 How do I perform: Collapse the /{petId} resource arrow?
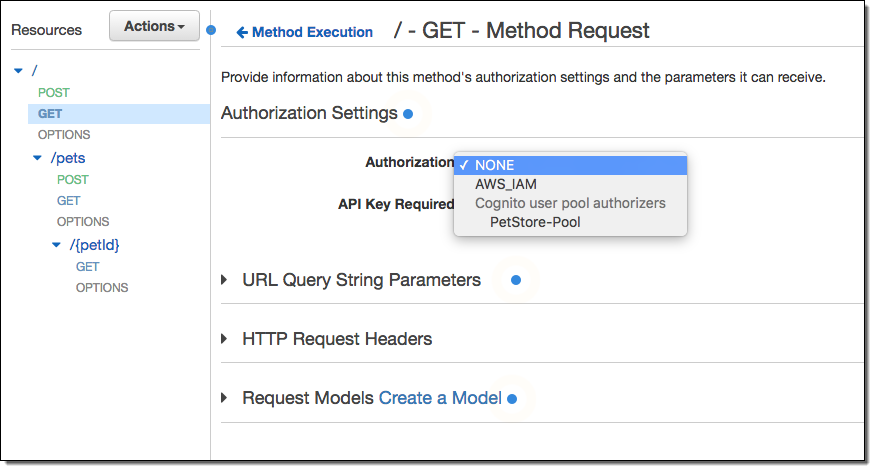point(57,245)
